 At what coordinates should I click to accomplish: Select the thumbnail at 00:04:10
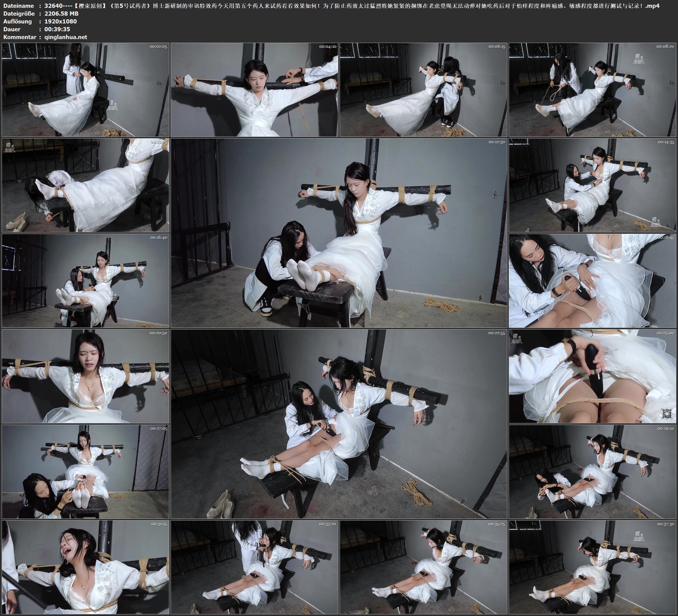pyautogui.click(x=254, y=89)
